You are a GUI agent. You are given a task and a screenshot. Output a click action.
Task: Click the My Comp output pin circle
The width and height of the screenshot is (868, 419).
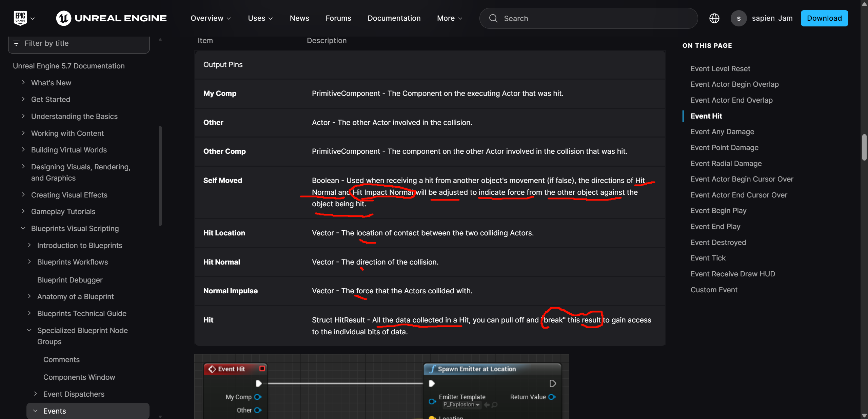[258, 397]
